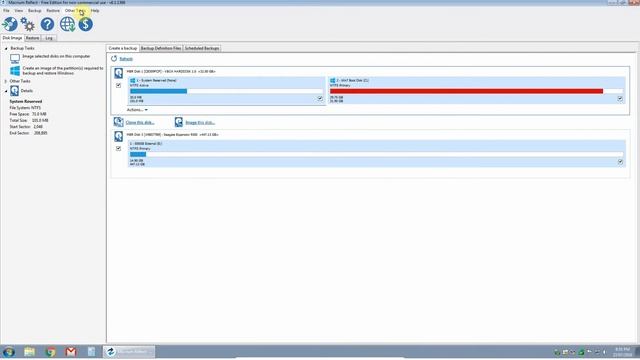Launch Chrome from the taskbar
This screenshot has height=360, width=640.
pos(51,351)
